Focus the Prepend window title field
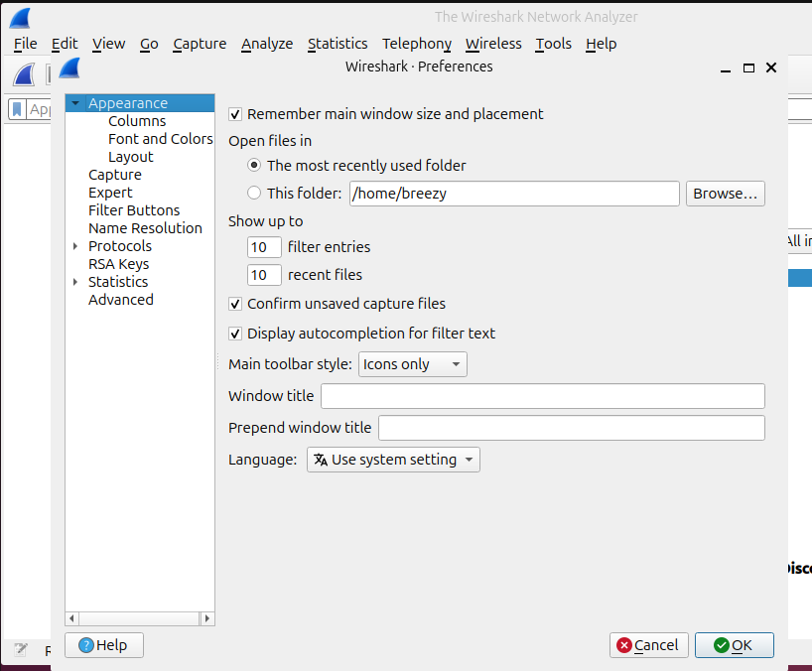Screen dimensions: 812x671 tap(572, 428)
